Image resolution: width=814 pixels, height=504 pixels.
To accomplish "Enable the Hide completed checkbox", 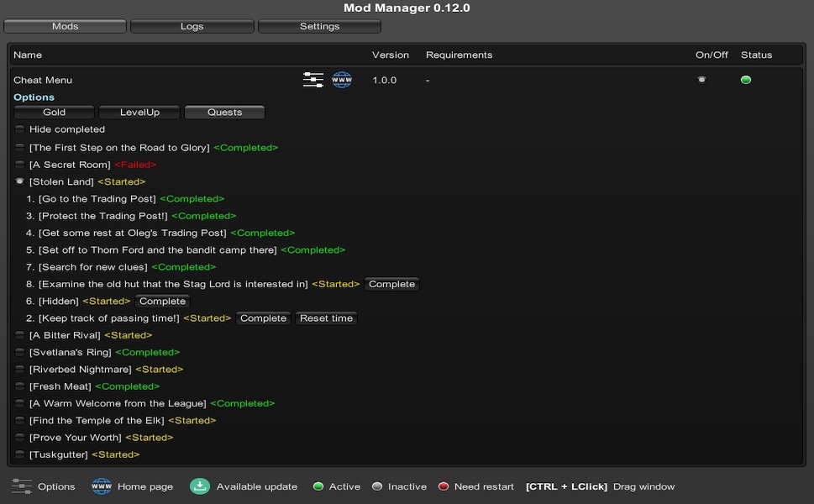I will [20, 129].
